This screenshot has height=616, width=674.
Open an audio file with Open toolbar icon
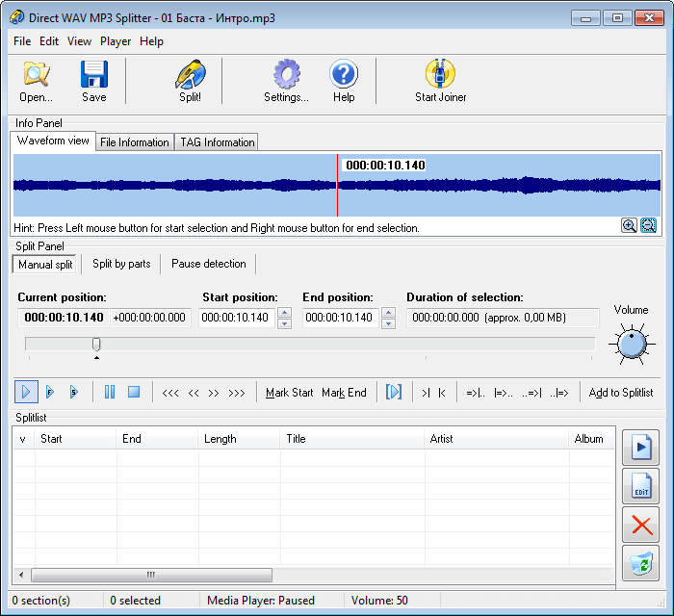click(x=37, y=81)
